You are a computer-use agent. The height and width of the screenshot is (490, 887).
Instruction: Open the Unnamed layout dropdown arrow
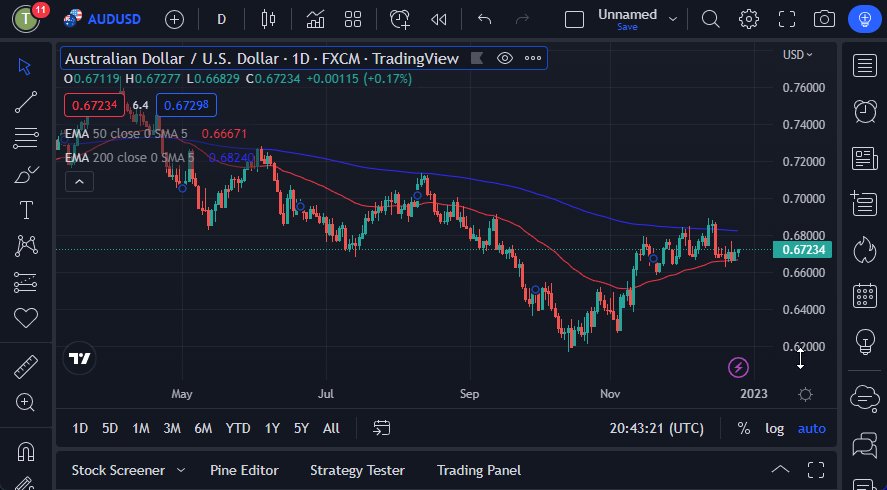673,19
